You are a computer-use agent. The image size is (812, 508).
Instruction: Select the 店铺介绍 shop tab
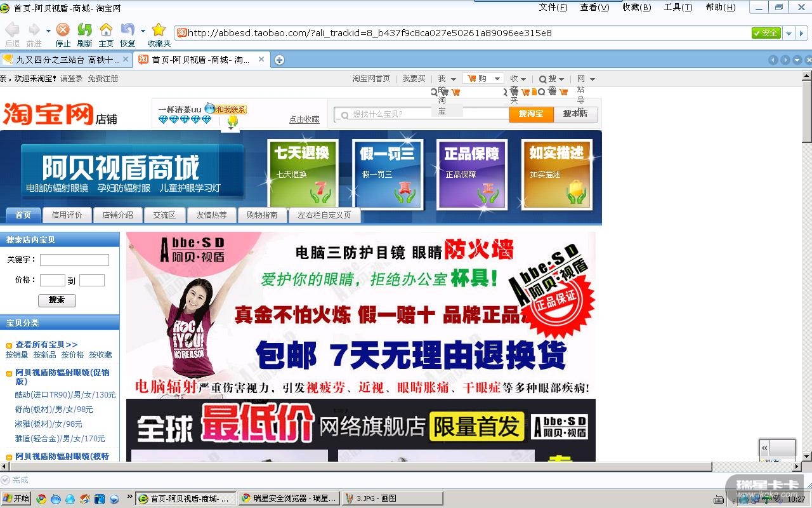(118, 215)
